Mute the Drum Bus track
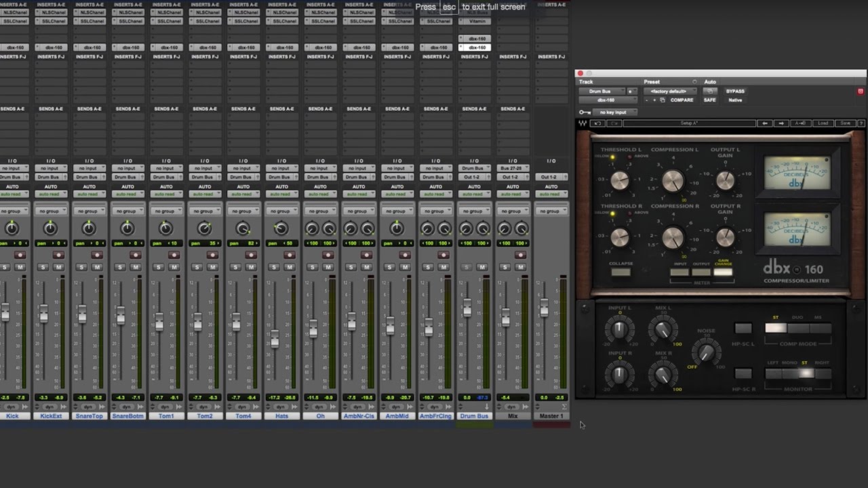The image size is (868, 488). point(482,267)
